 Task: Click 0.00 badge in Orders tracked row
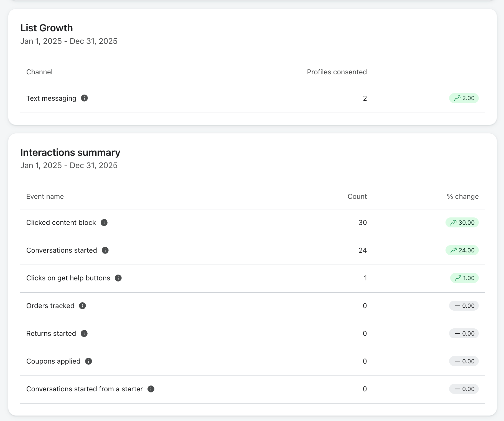tap(464, 306)
